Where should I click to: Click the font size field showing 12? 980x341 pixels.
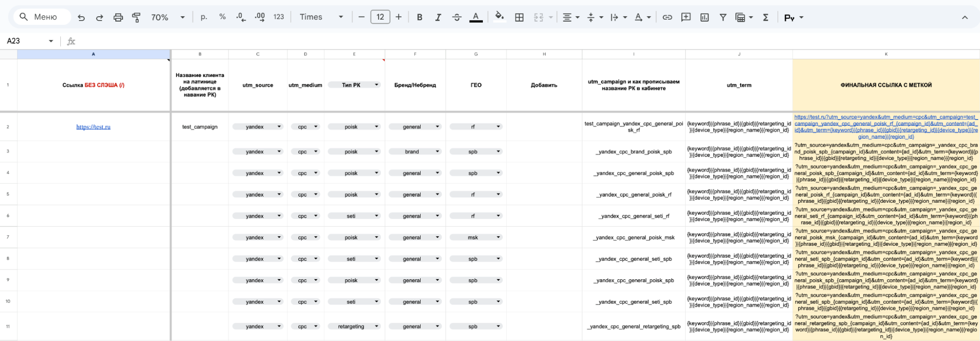380,17
